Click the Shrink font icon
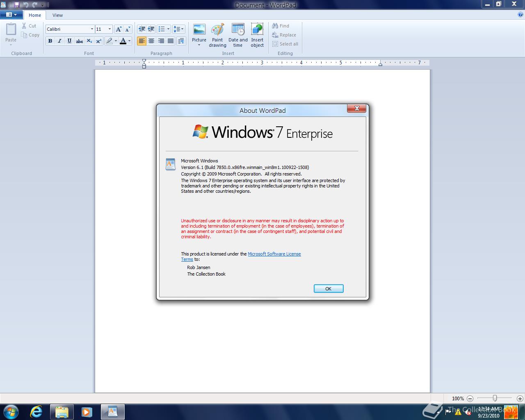 pos(128,29)
